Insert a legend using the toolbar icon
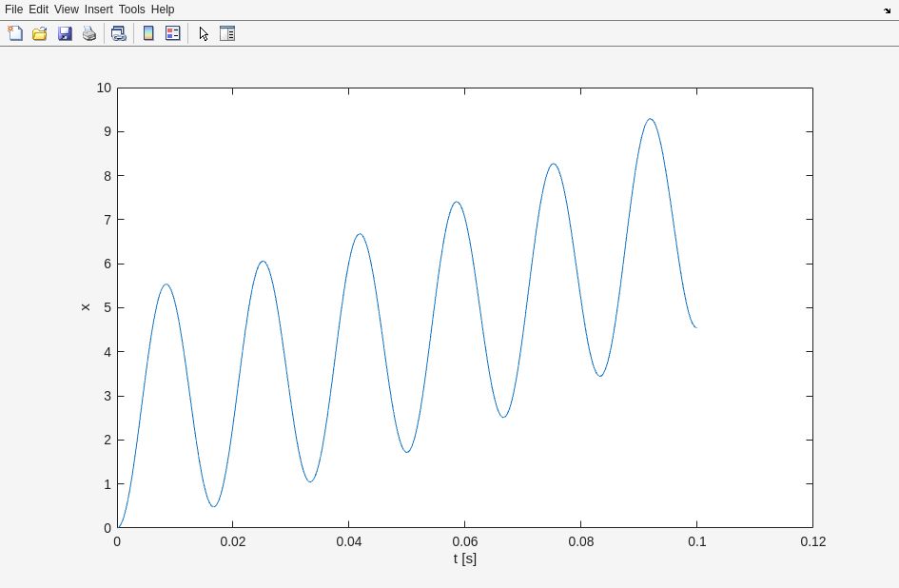 (173, 33)
